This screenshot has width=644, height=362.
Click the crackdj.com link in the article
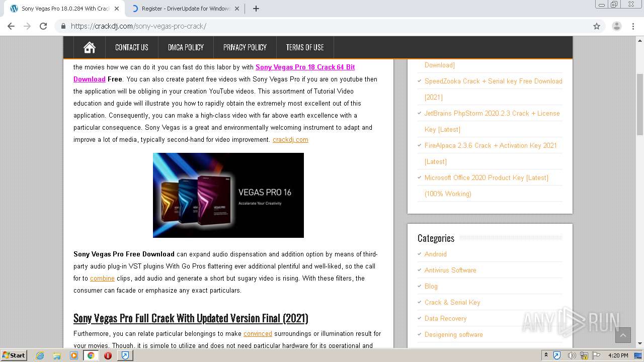pos(290,139)
